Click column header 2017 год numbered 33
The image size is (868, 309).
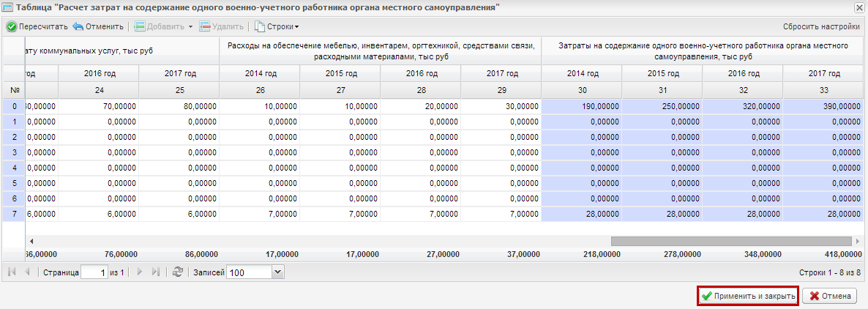[823, 74]
